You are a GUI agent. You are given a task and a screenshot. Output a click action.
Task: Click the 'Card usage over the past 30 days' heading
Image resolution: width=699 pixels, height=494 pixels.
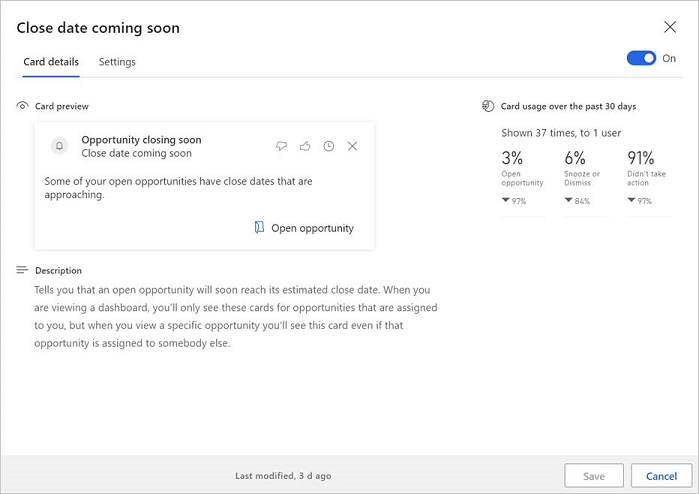[x=568, y=106]
